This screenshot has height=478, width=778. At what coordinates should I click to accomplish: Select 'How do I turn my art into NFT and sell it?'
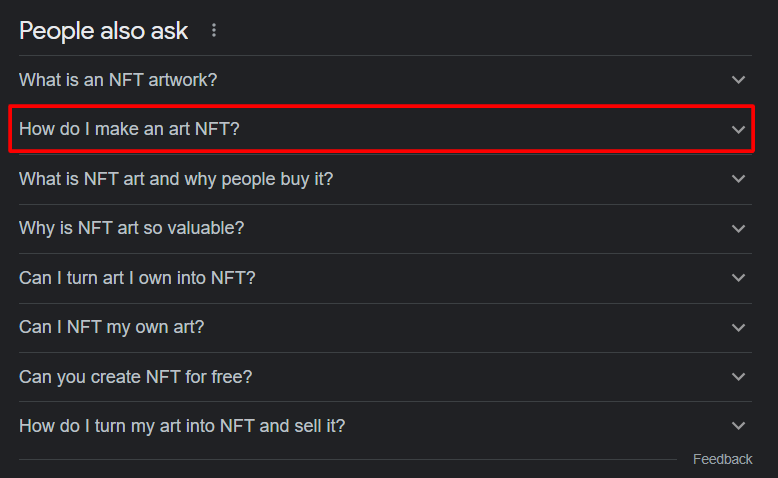point(182,425)
